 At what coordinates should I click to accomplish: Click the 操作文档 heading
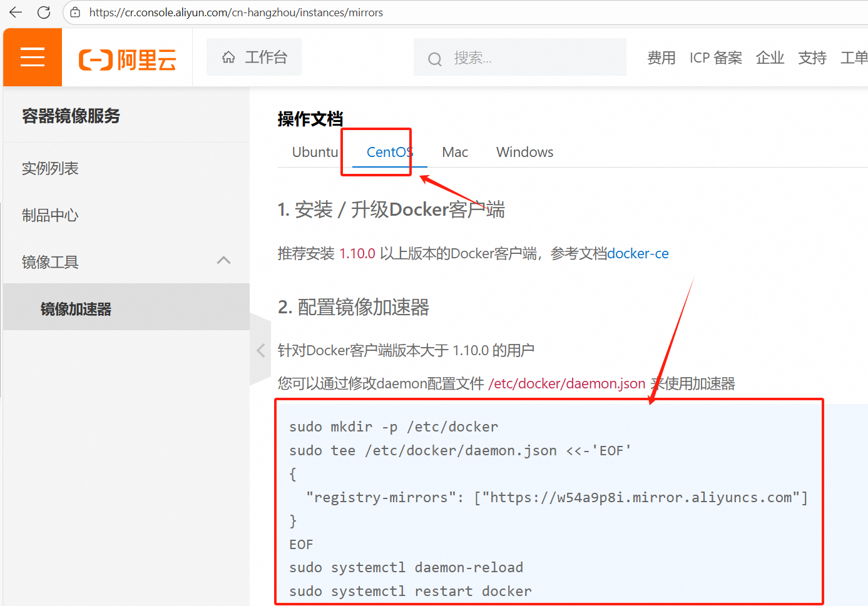310,119
